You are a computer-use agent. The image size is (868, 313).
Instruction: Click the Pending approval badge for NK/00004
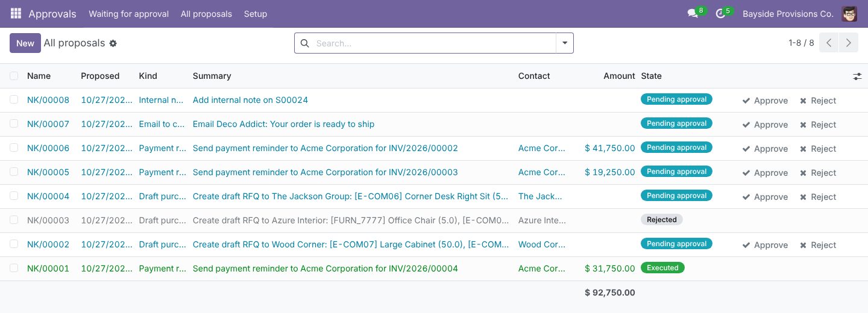tap(676, 196)
